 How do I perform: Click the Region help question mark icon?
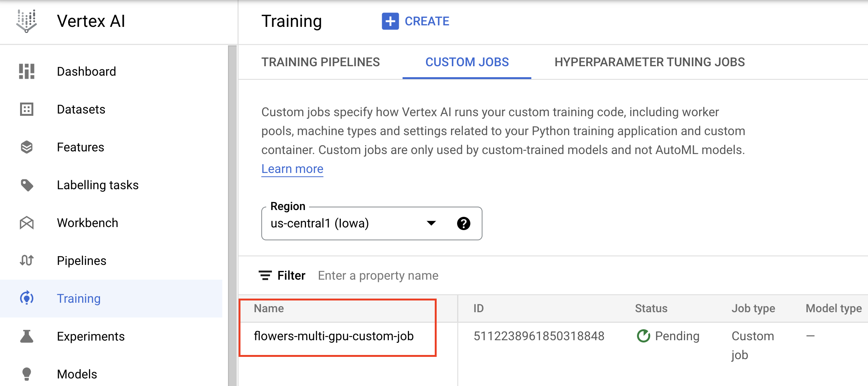[464, 224]
